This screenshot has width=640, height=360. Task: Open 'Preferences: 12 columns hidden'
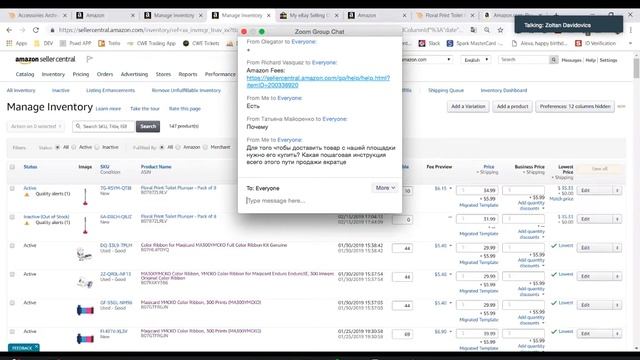point(575,107)
